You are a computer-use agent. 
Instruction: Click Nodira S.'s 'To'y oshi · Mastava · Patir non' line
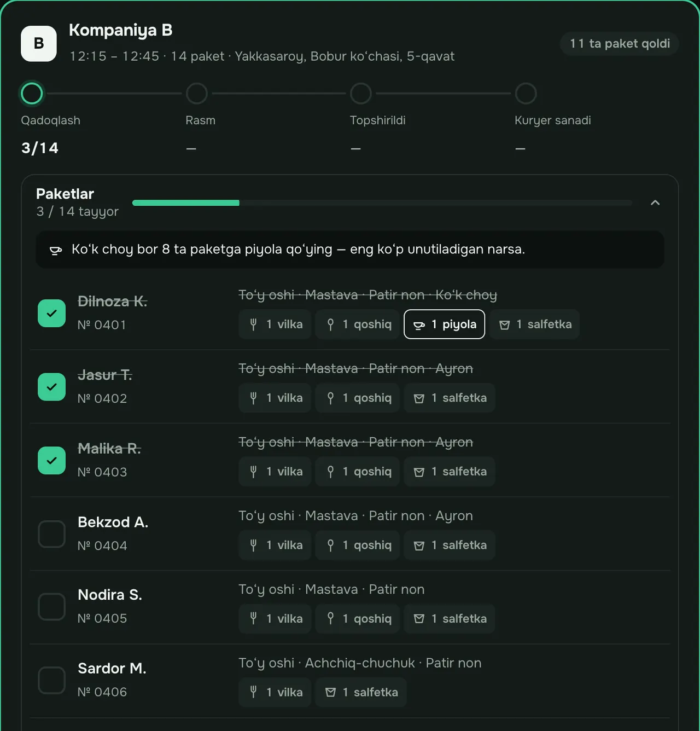pyautogui.click(x=331, y=589)
